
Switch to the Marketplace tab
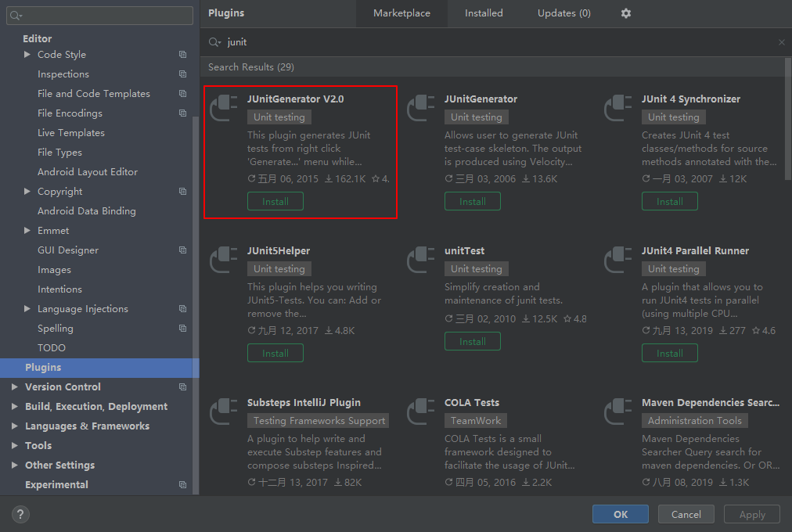coord(401,13)
